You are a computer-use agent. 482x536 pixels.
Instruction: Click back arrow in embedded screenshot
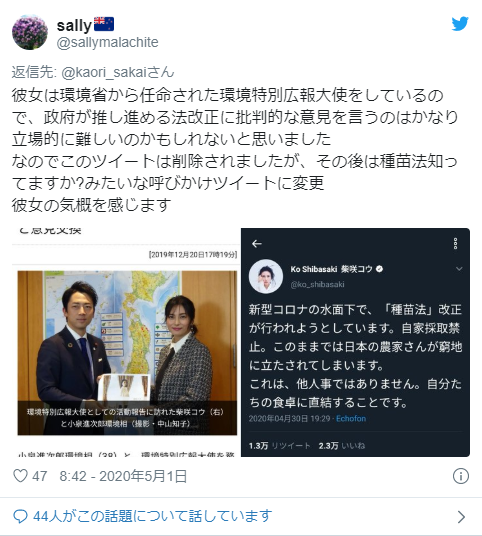pos(257,244)
